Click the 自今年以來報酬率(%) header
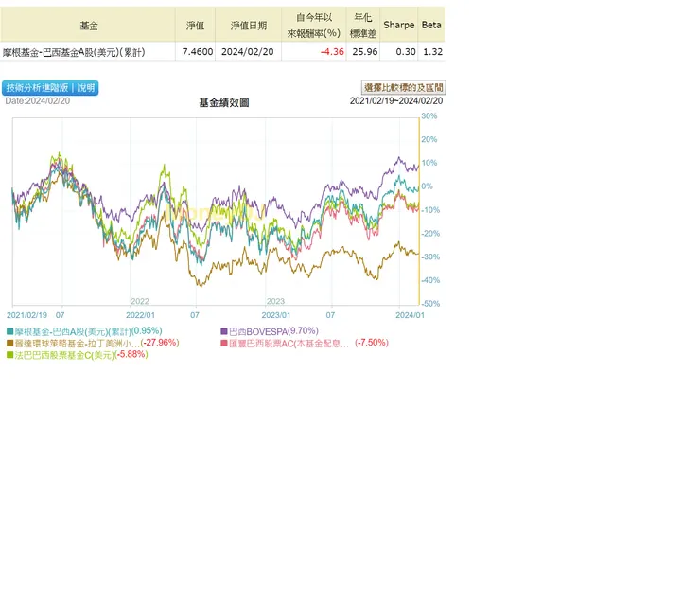 [x=314, y=25]
